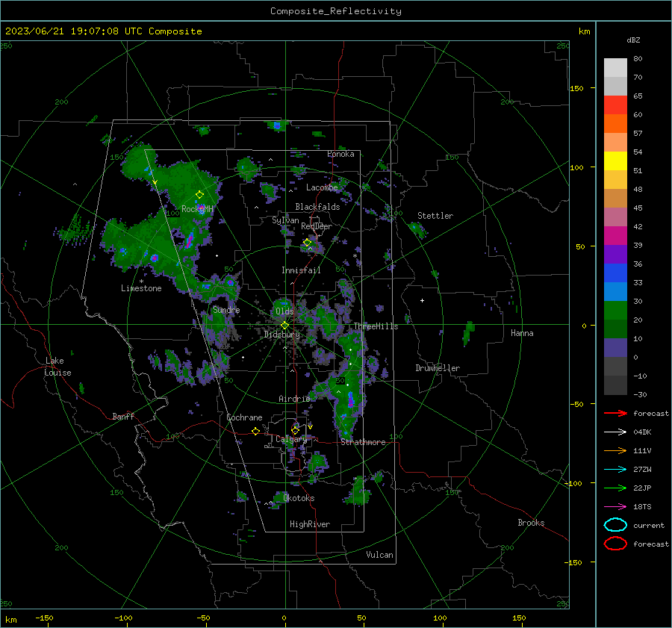Click the Calgary city label

pos(291,439)
